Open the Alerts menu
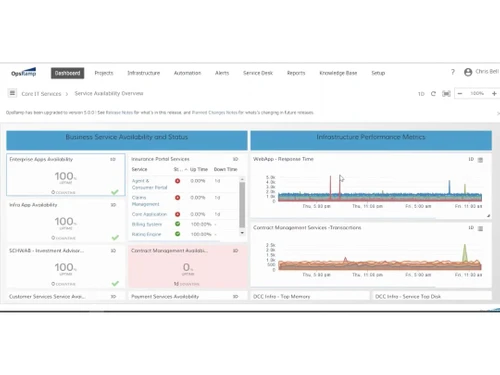 222,73
